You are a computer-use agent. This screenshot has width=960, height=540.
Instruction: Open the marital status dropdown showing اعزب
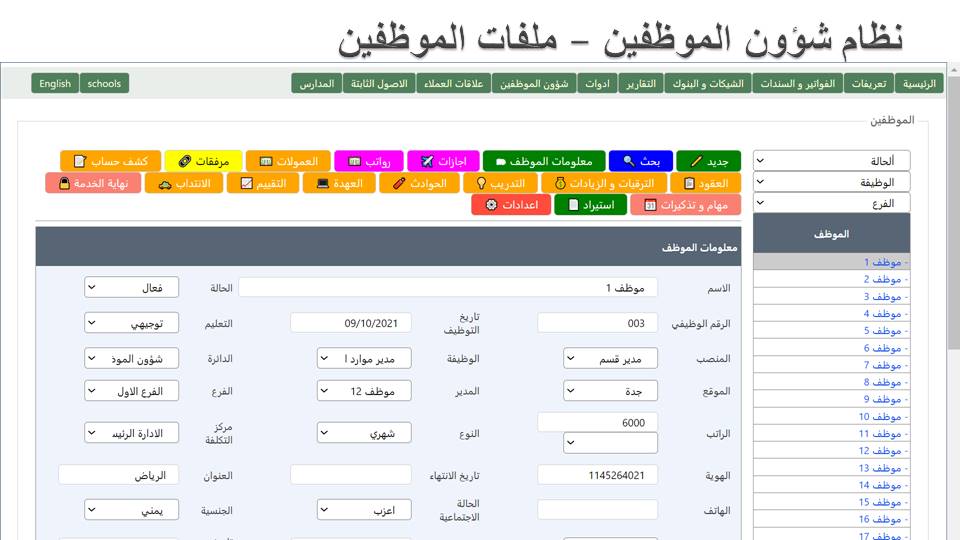pos(364,510)
